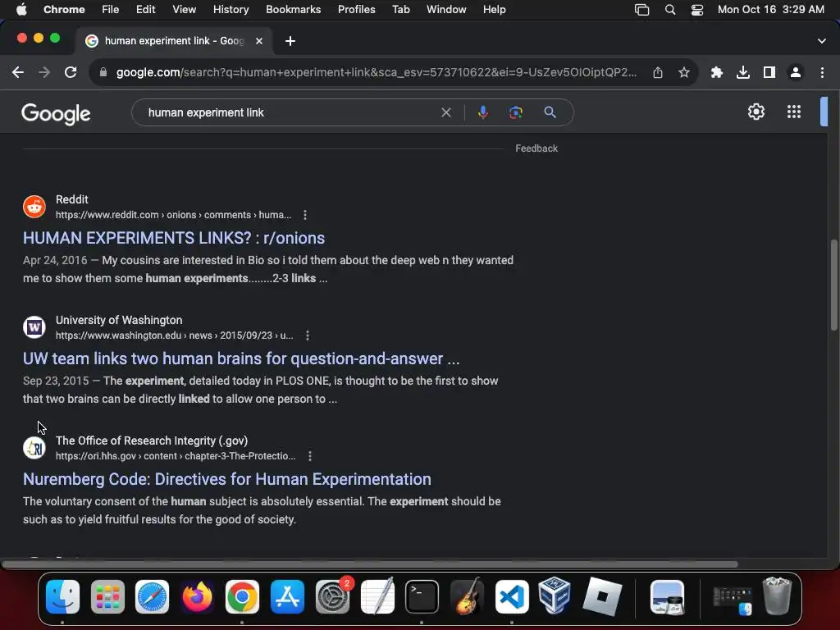Screen dimensions: 840x630
Task: Reload the Google search page
Action: (x=71, y=72)
